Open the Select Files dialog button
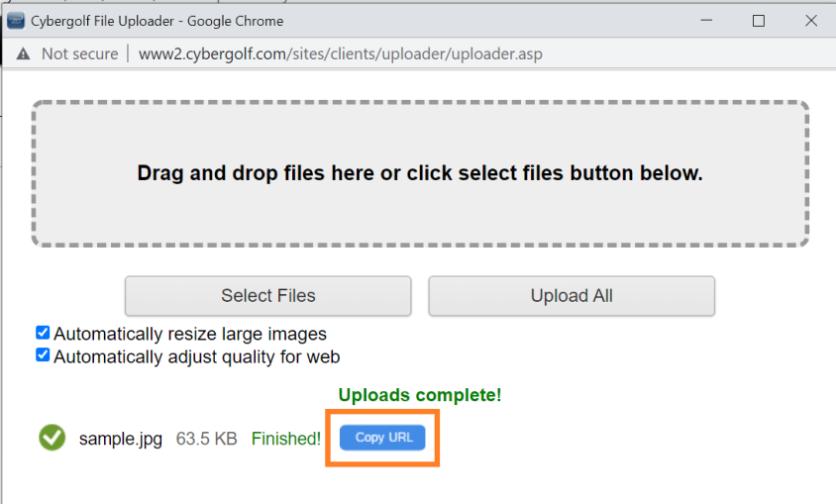The image size is (836, 504). (268, 296)
